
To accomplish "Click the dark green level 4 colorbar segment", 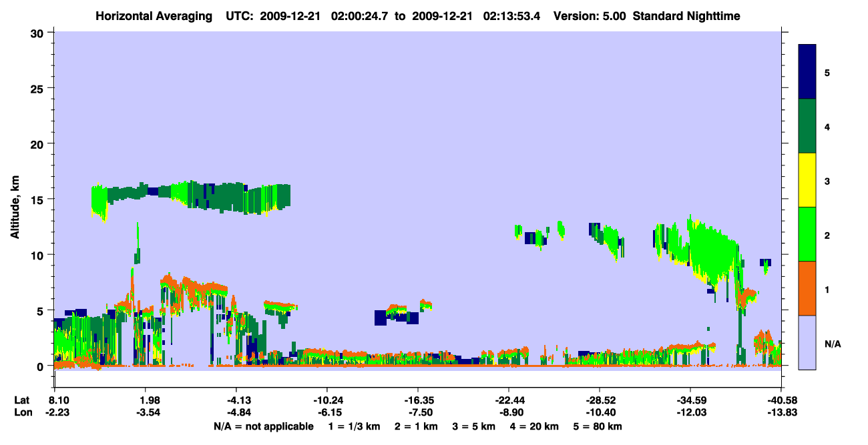I will 807,126.
